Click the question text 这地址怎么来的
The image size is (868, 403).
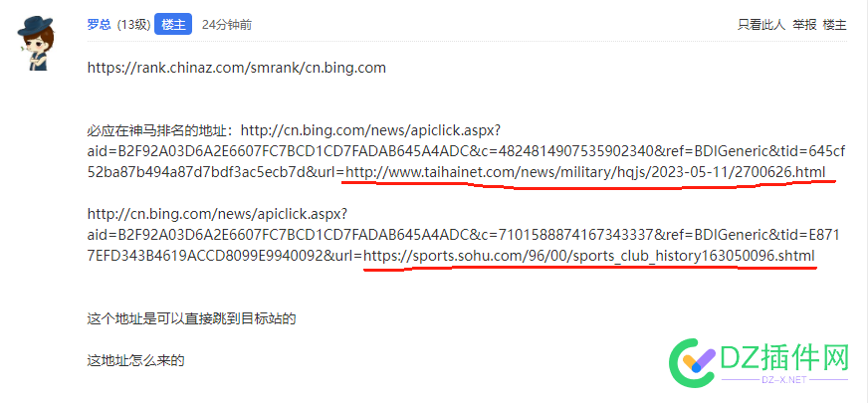coord(136,360)
